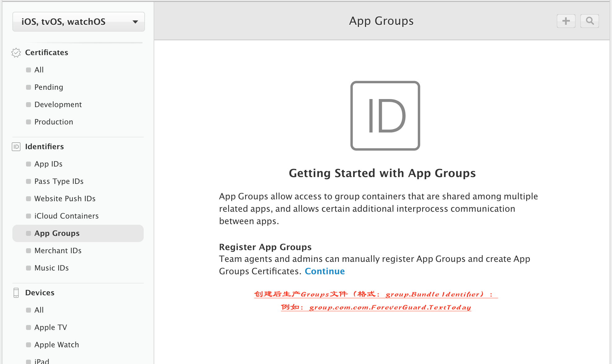Click the iCloud Containers sidebar icon
Screen dimensions: 612x364
coord(28,216)
